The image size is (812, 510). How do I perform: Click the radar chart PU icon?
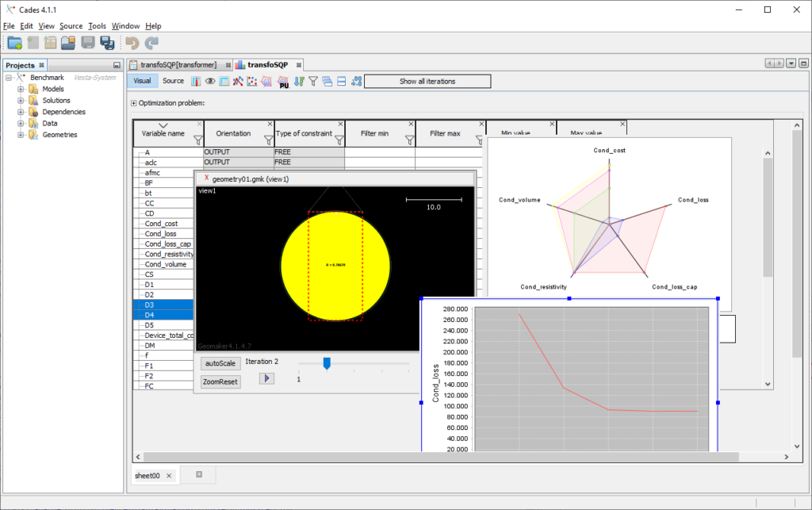[283, 82]
